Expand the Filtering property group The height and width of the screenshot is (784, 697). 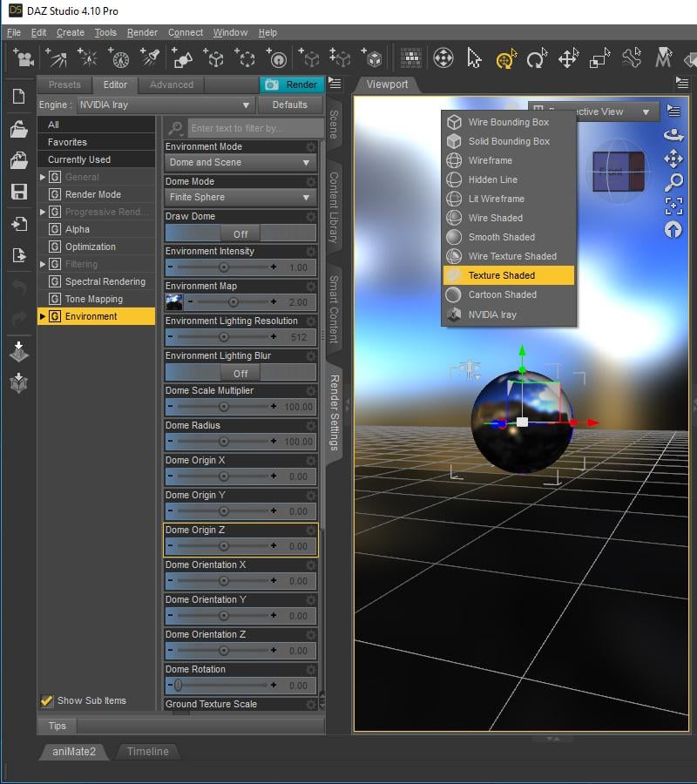click(x=43, y=264)
